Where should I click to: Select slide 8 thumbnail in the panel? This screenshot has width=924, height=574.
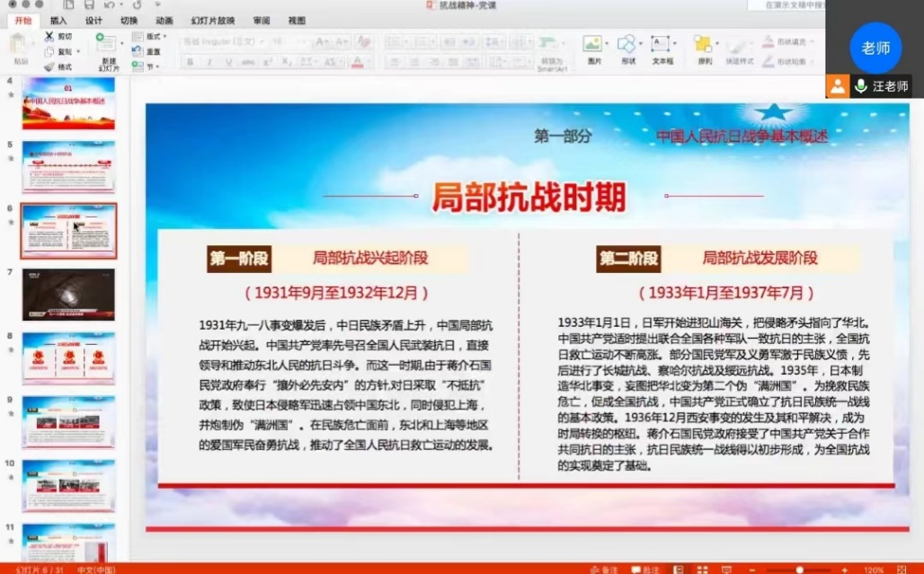68,358
